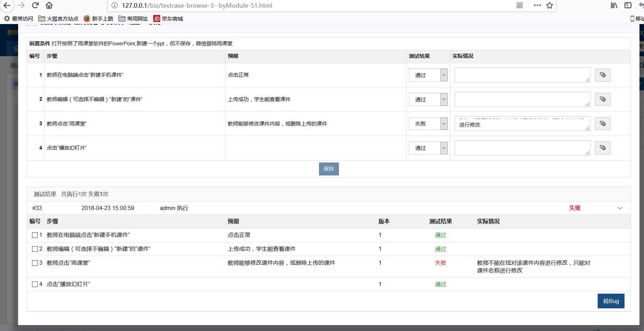The width and height of the screenshot is (644, 331).
Task: Bookmark this page with the star icon
Action: point(550,5)
